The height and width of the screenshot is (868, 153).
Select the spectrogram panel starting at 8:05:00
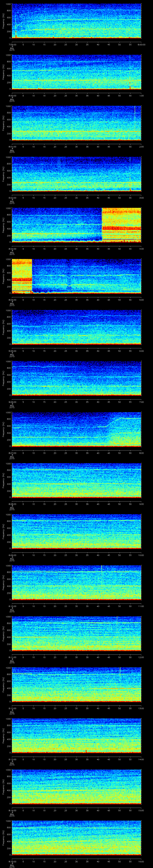click(x=76, y=327)
